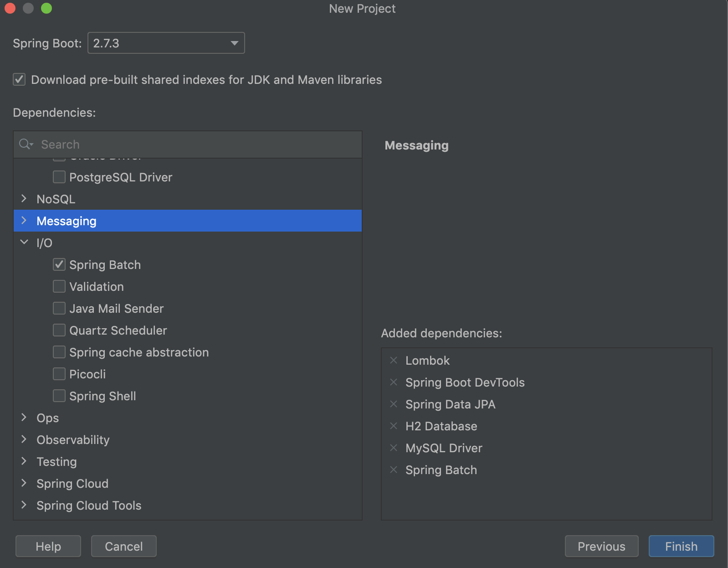The width and height of the screenshot is (728, 568).
Task: Remove MySQL Driver dependency
Action: (394, 448)
